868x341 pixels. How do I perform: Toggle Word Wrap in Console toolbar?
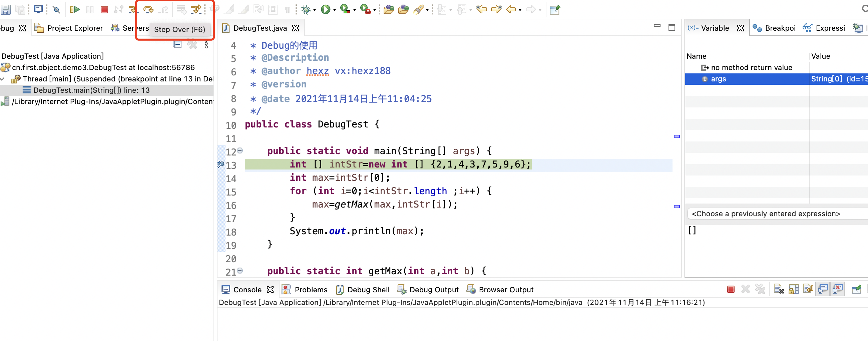(808, 289)
